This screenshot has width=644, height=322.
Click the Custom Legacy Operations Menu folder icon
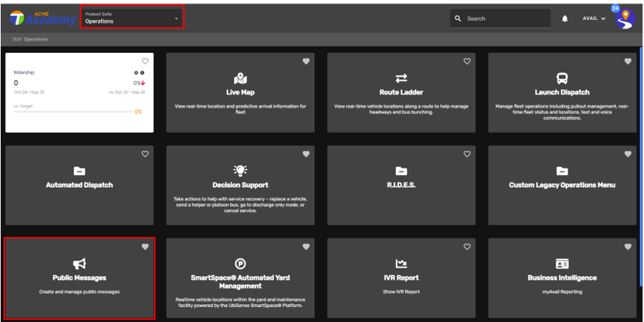[562, 171]
